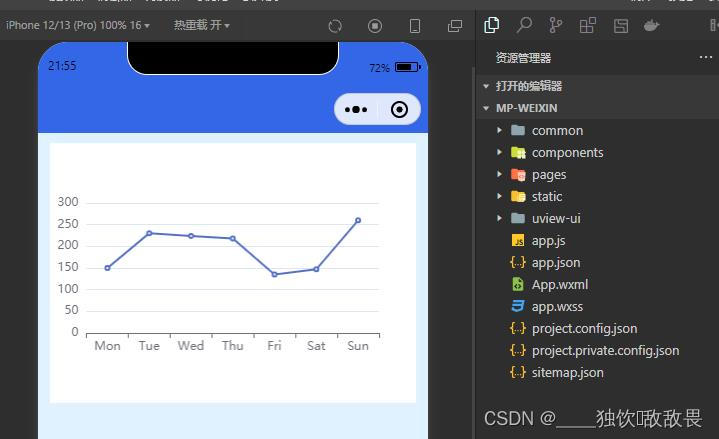Open the three-dot menu of 资源管理器 panel

(706, 57)
